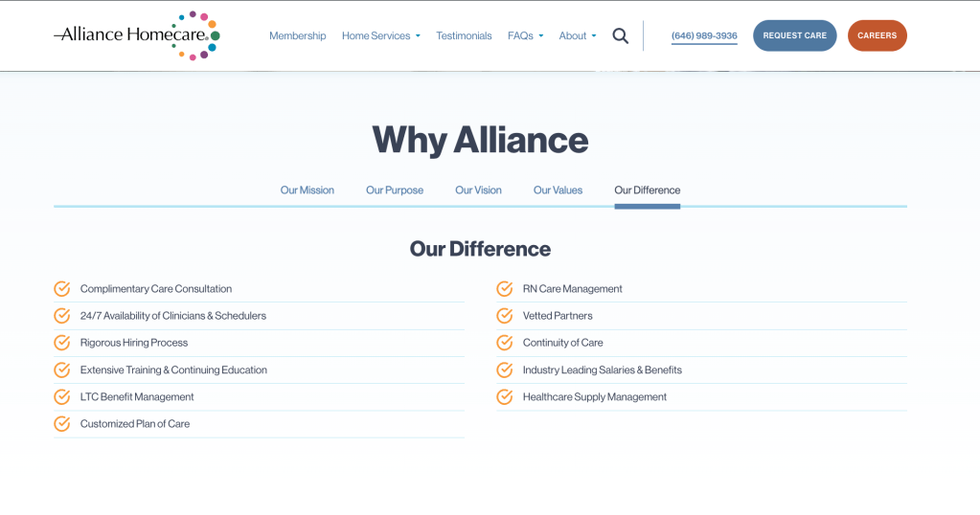Expand the About dropdown in navigation
The width and height of the screenshot is (980, 515).
pos(577,36)
